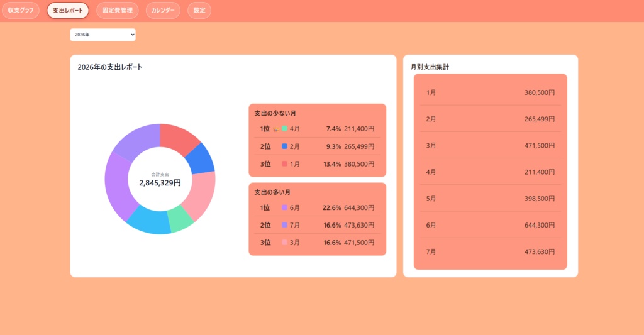Click the 支出の少ない月 heading
Image resolution: width=644 pixels, height=335 pixels.
[x=275, y=113]
